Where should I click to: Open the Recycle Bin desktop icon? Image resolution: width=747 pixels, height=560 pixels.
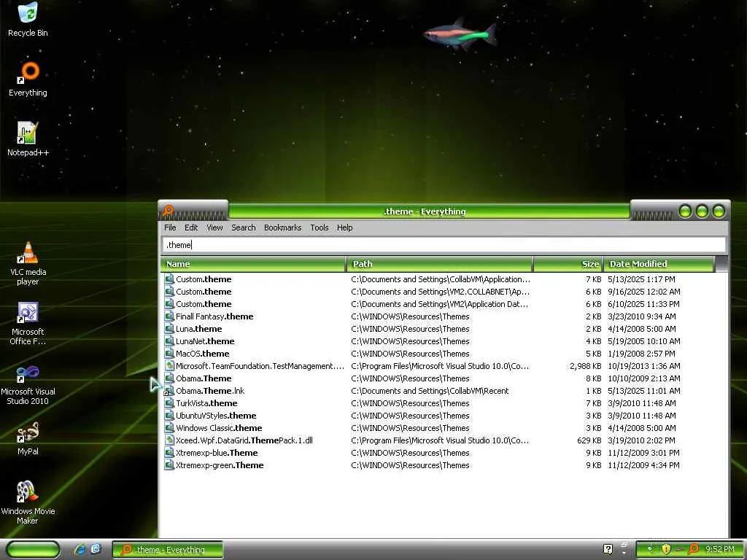coord(28,19)
